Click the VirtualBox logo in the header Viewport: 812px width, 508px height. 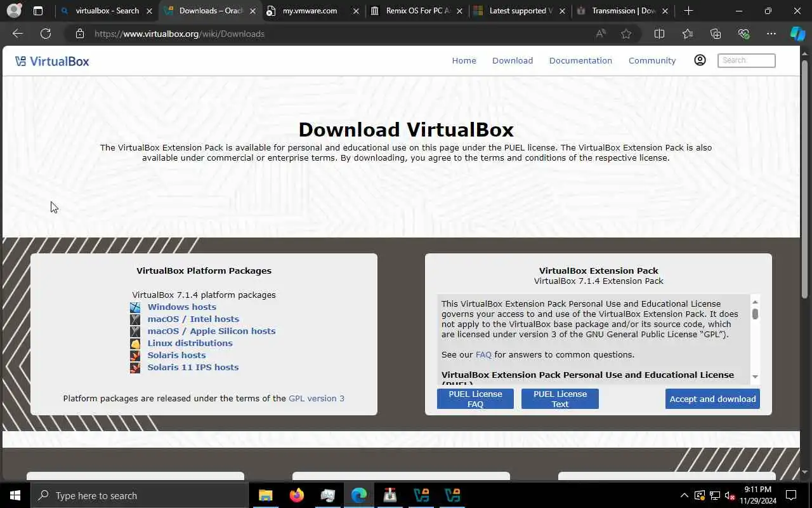pos(52,61)
